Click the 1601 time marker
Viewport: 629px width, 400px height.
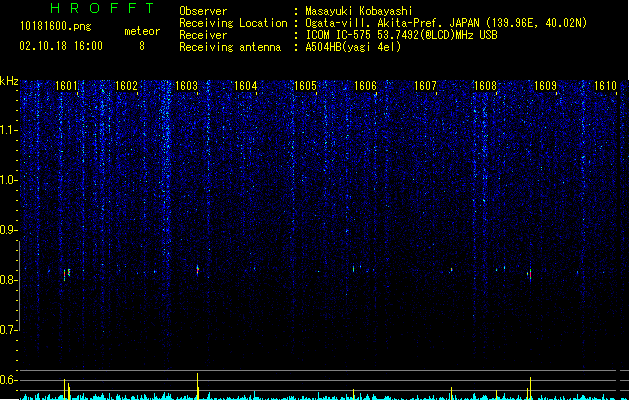(x=66, y=86)
